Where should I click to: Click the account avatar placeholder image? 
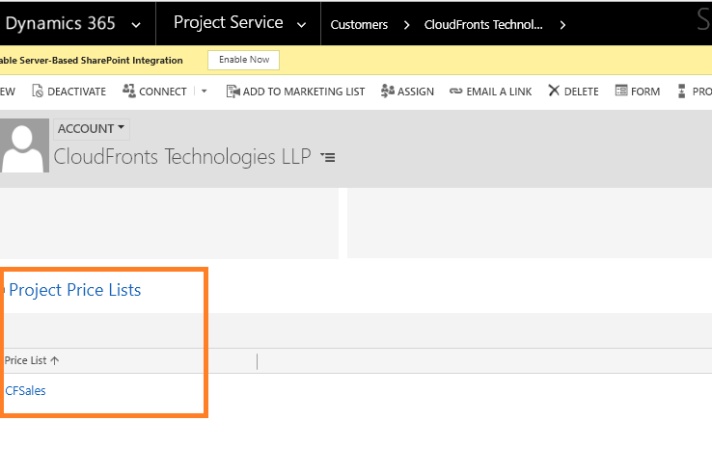(24, 145)
